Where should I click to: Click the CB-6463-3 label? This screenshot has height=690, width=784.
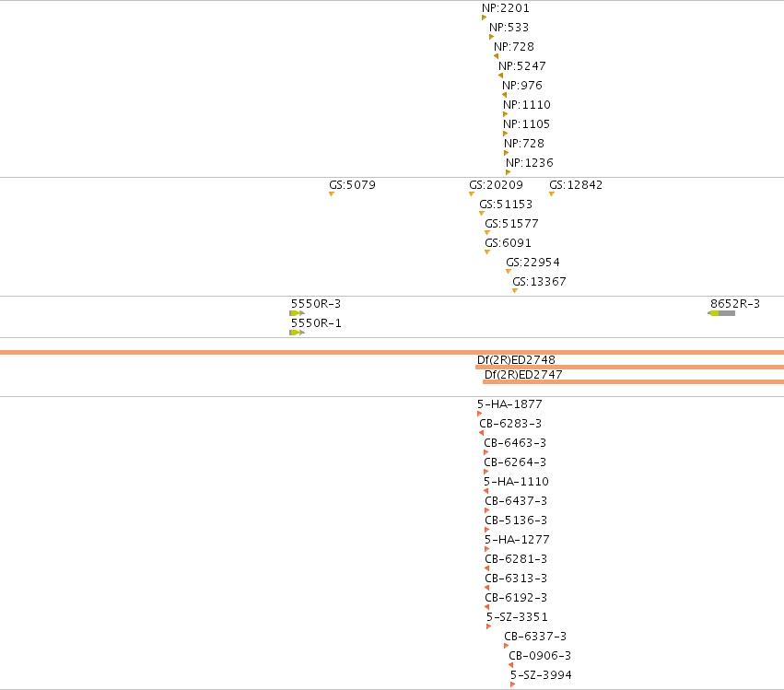pos(514,443)
